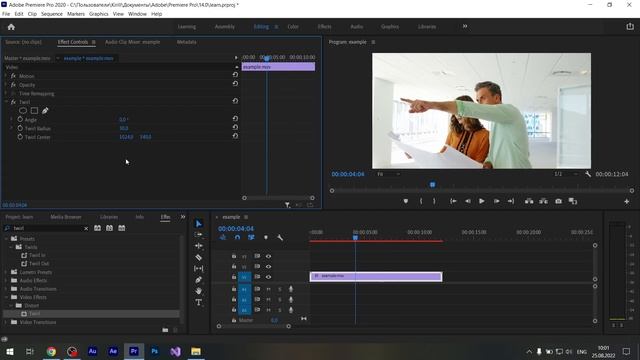640x360 pixels.
Task: Toggle the Motion effect fx switch
Action: (x=13, y=76)
